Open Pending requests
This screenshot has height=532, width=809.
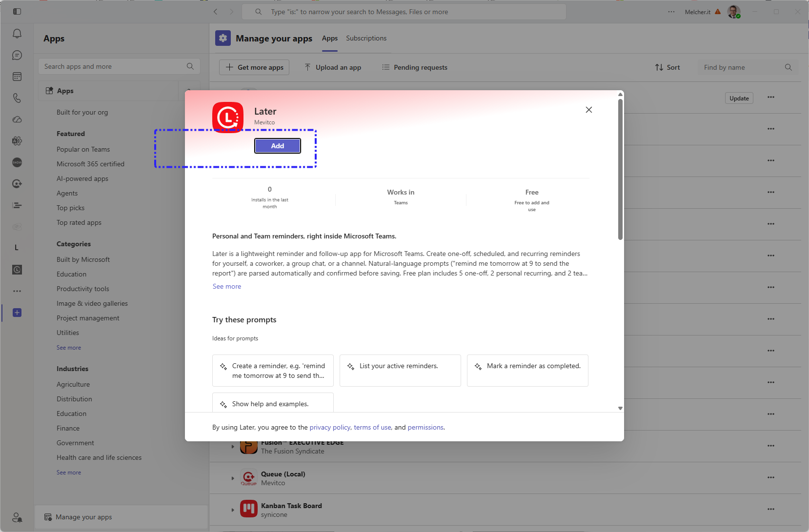pos(415,67)
